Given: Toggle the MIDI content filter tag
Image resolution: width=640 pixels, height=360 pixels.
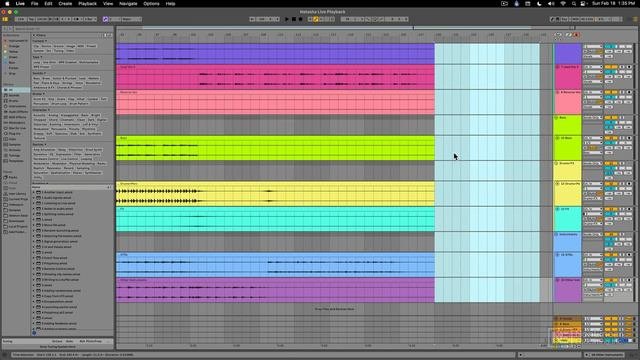Looking at the screenshot, I should [81, 46].
